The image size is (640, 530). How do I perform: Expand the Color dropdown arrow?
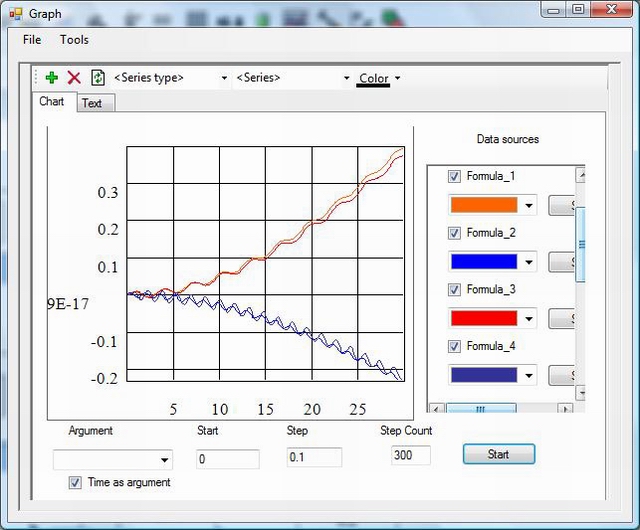pos(398,78)
